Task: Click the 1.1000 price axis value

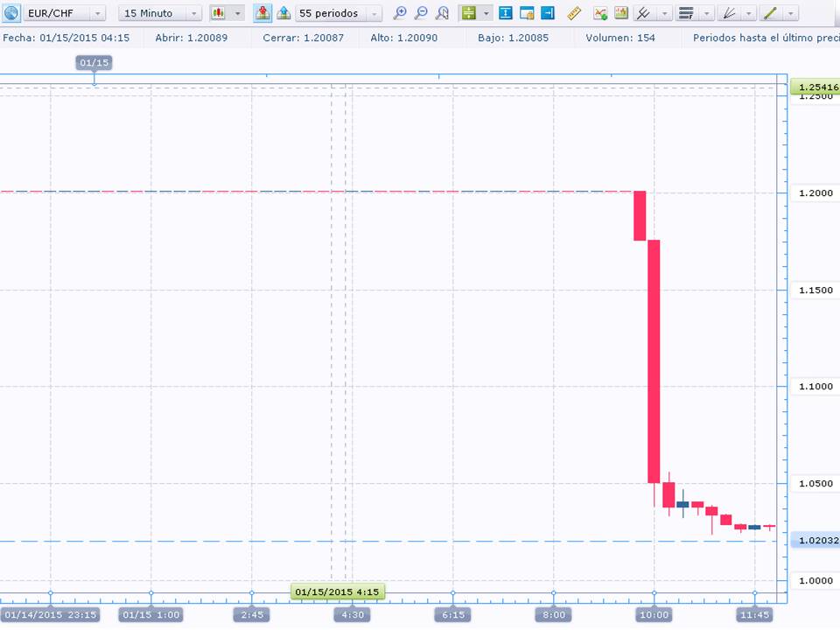Action: point(815,386)
